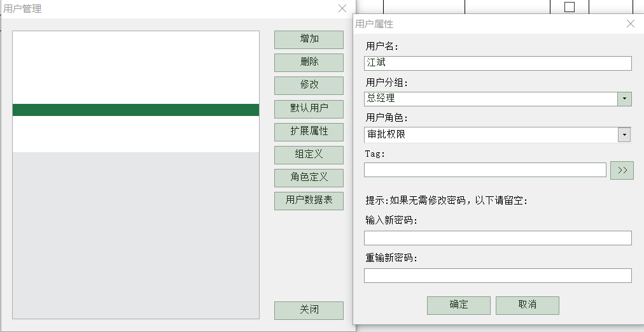Confirm with the 确定 button
644x332 pixels.
point(459,305)
